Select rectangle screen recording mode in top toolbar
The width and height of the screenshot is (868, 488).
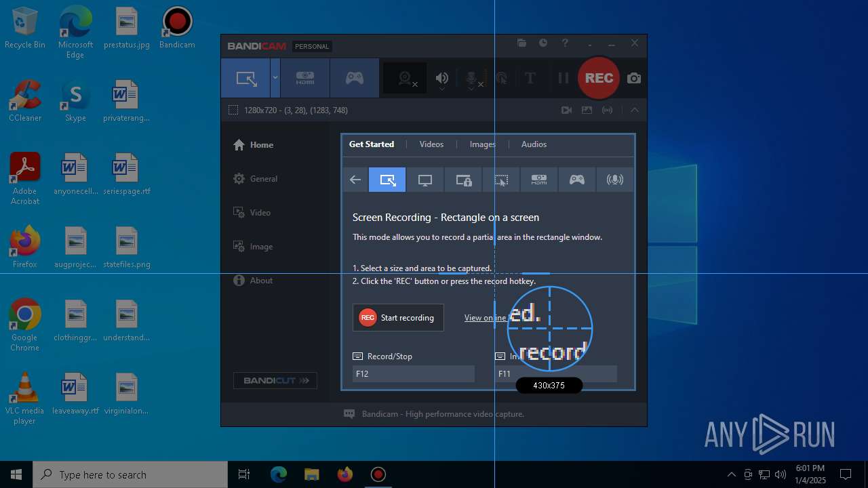pyautogui.click(x=245, y=78)
